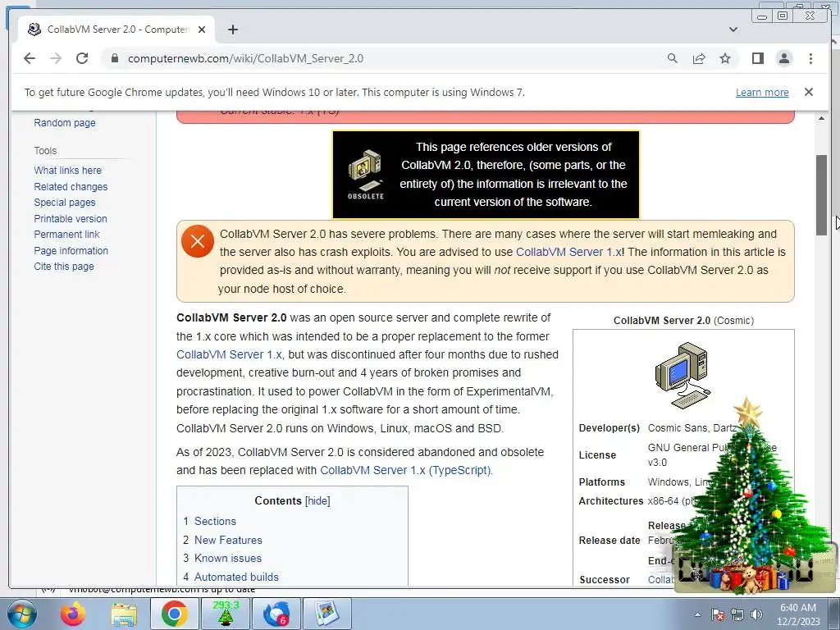Share this page using share icon
This screenshot has height=630, width=840.
(699, 58)
